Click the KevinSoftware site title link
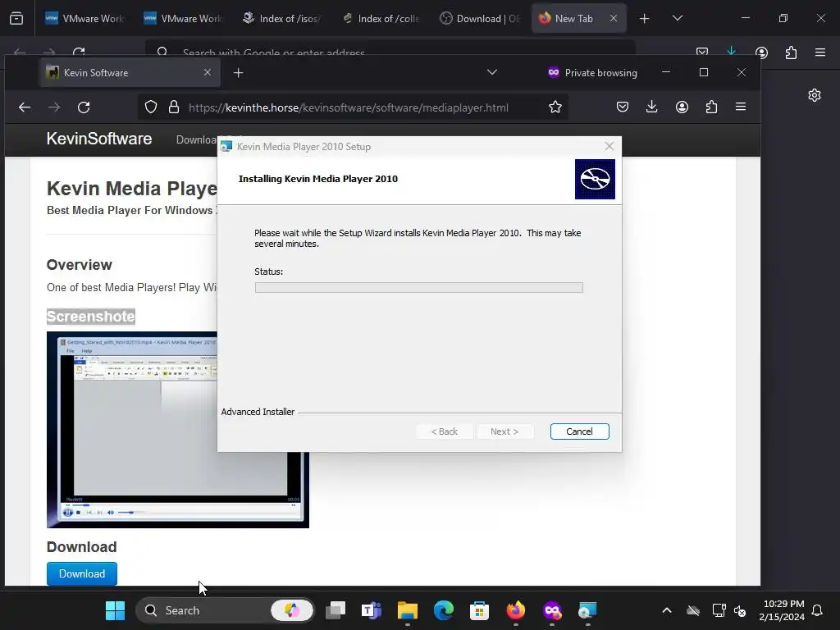Image resolution: width=840 pixels, height=630 pixels. [x=99, y=139]
